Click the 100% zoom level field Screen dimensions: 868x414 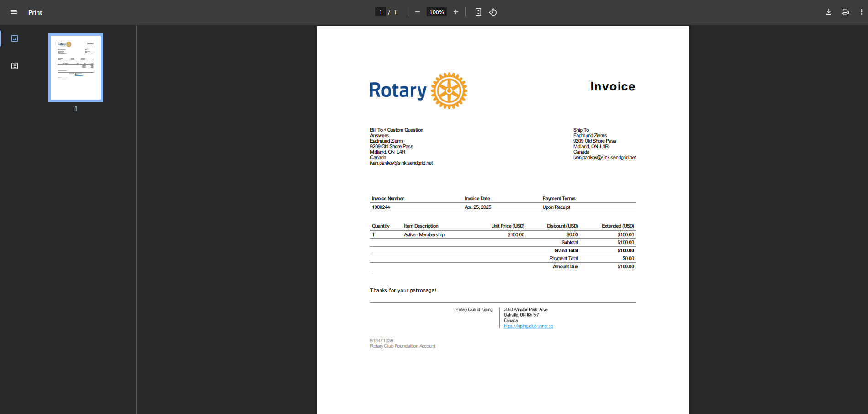coord(436,12)
